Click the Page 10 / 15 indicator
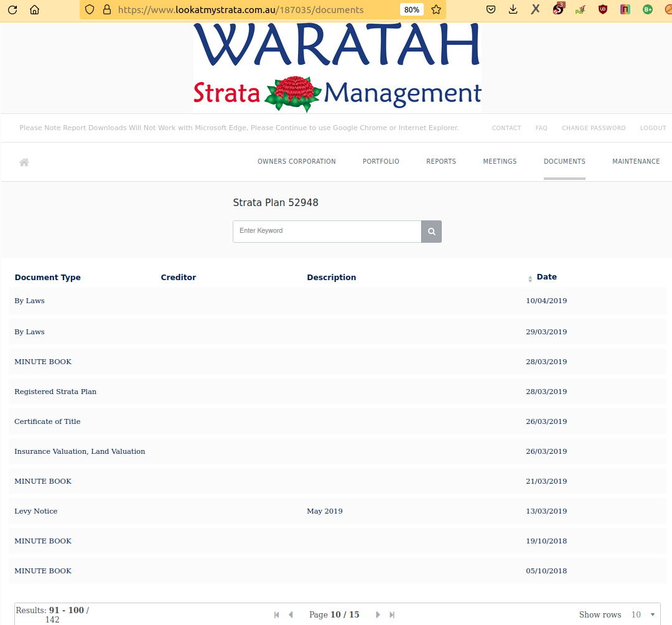 334,614
